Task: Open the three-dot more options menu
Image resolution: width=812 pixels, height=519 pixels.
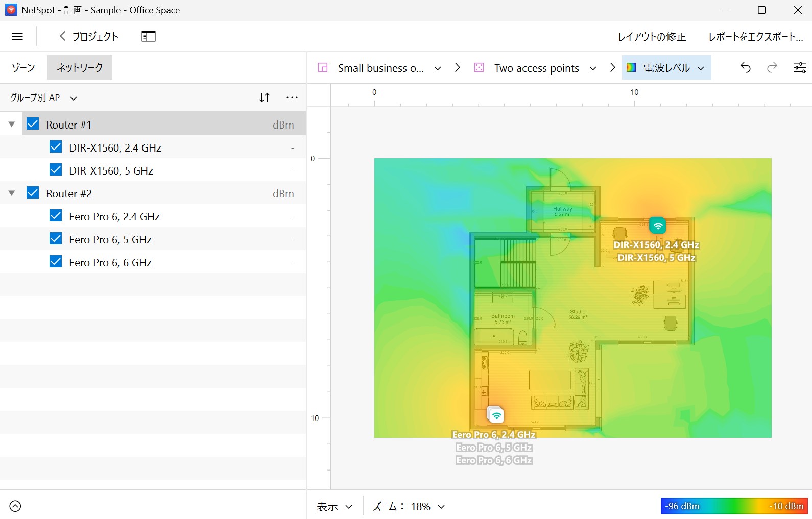Action: pos(292,97)
